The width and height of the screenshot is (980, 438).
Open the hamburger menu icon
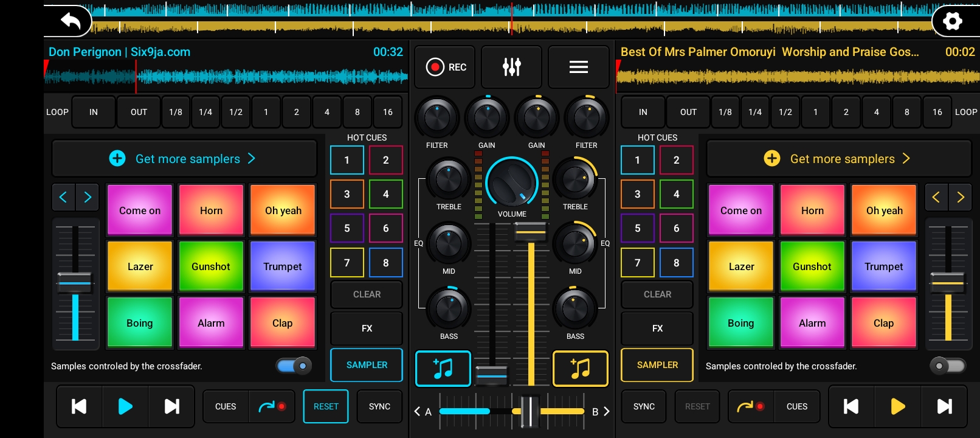coord(578,67)
